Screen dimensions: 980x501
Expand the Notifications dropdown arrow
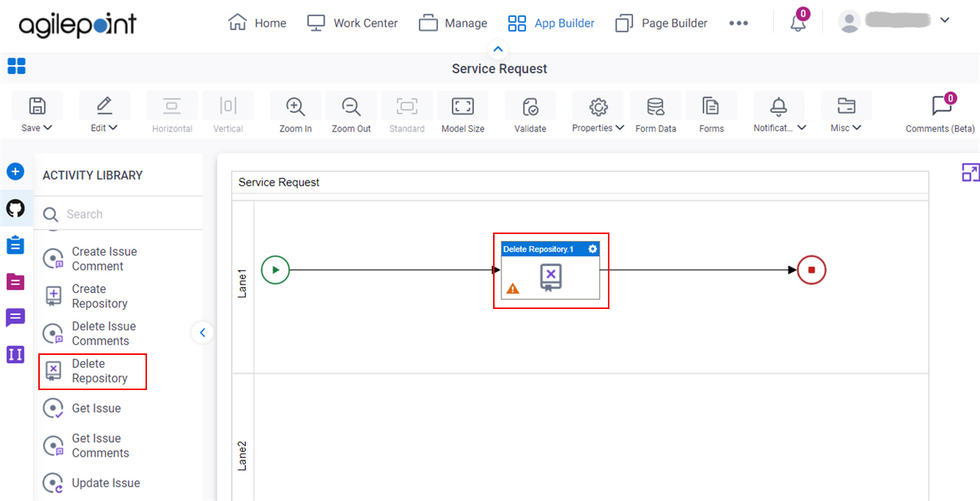point(802,129)
